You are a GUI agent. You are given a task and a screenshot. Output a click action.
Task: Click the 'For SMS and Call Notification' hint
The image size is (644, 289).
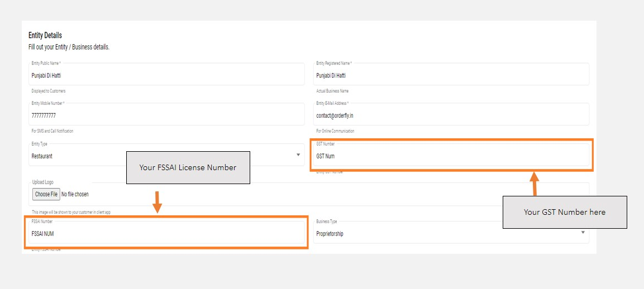[x=53, y=131]
